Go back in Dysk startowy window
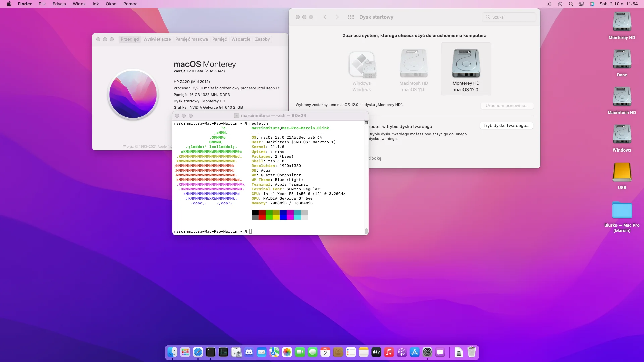This screenshot has width=644, height=362. pos(325,17)
